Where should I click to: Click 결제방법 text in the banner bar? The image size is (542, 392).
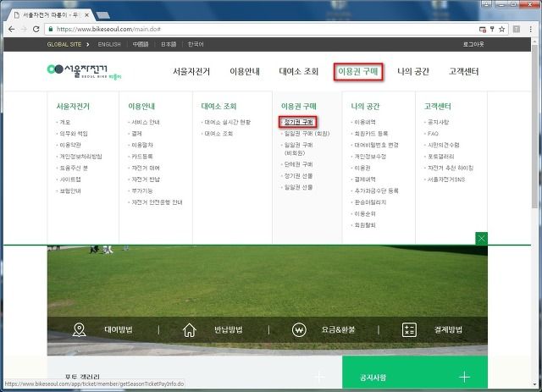click(x=448, y=329)
